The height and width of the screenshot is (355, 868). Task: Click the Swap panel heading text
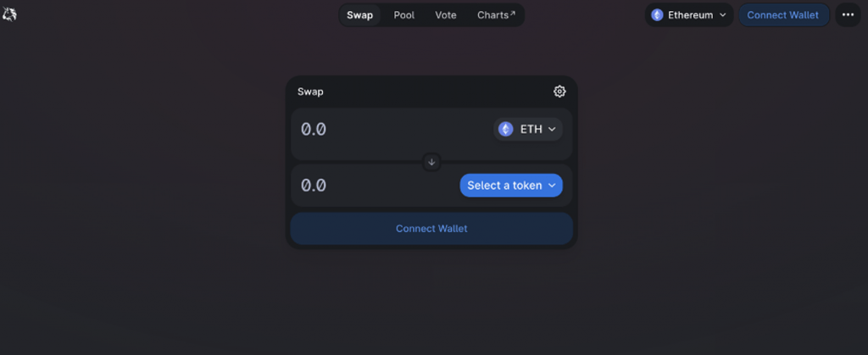[x=310, y=92]
